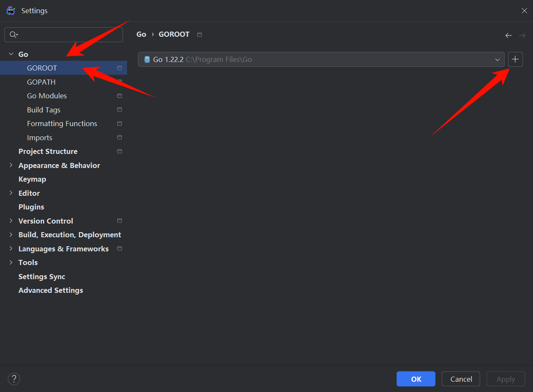Click the Tools label in tree

(x=28, y=262)
